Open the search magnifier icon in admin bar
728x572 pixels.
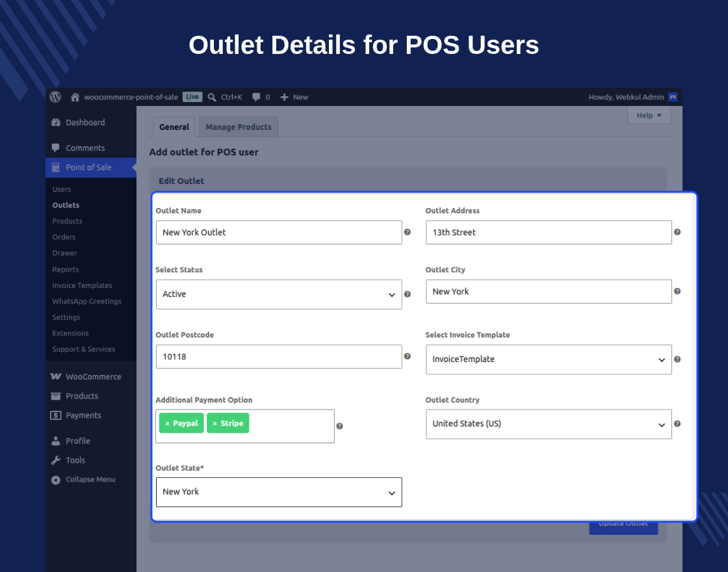[212, 97]
